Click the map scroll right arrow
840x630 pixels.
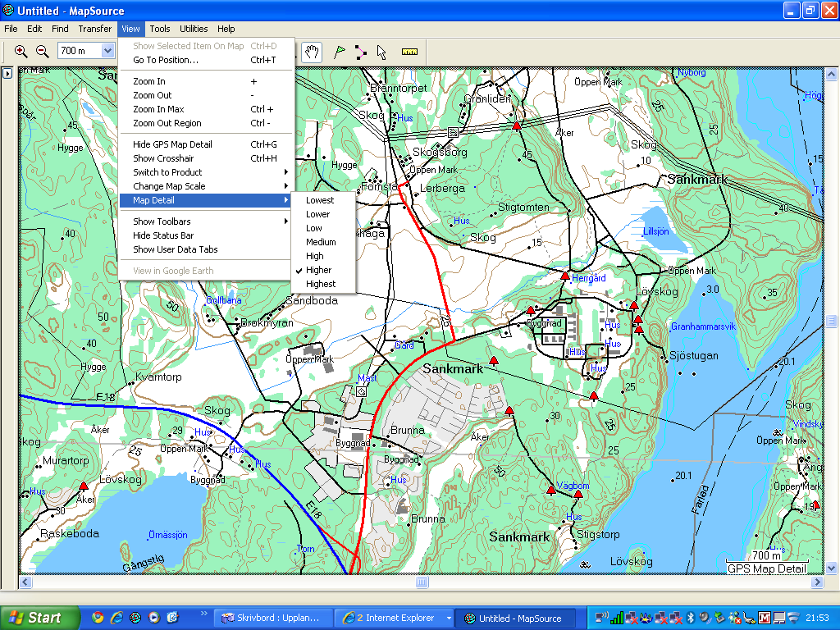[x=818, y=582]
